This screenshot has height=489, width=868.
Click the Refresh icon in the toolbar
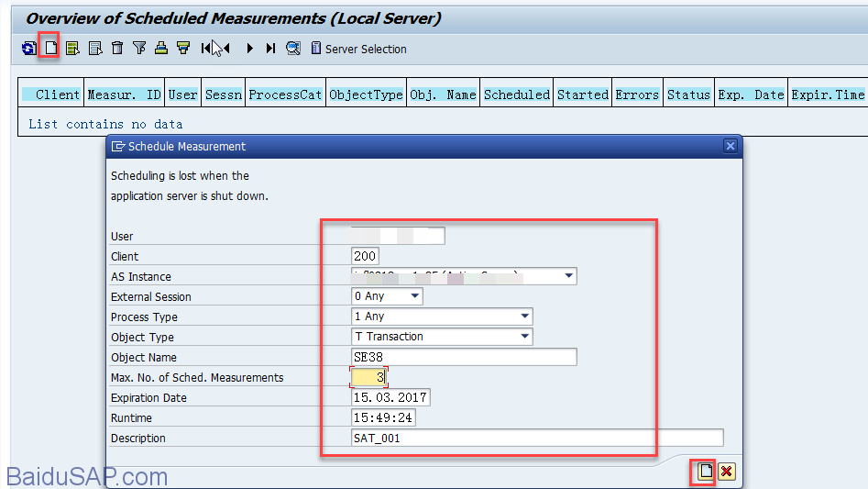[x=28, y=49]
